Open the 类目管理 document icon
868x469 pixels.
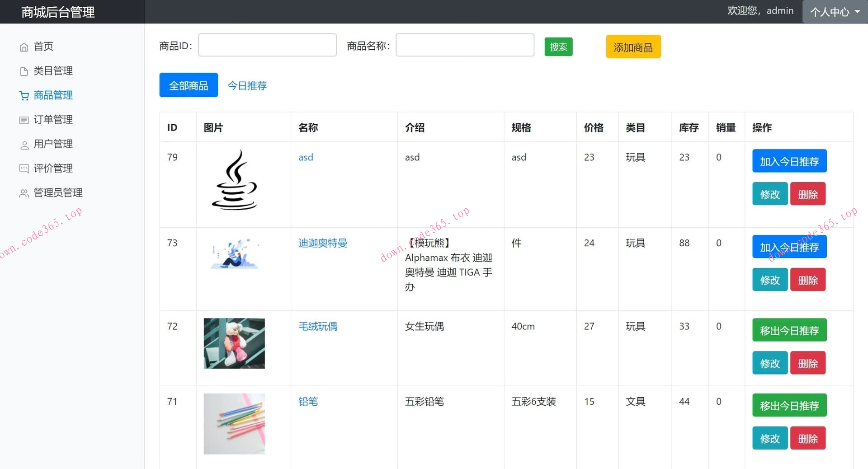(24, 71)
